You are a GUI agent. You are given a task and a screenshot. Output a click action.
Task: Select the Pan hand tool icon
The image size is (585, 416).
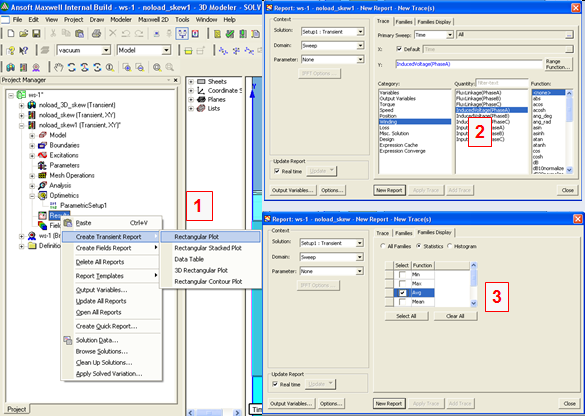click(59, 67)
